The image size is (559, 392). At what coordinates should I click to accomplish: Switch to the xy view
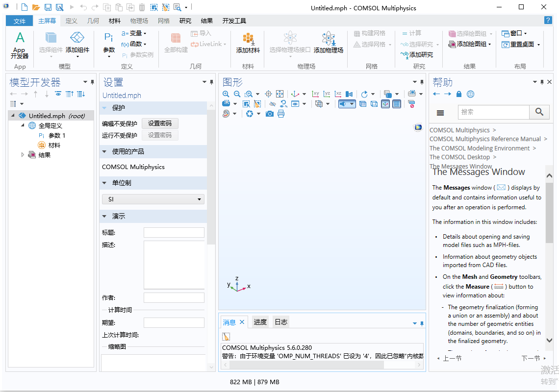tap(315, 94)
